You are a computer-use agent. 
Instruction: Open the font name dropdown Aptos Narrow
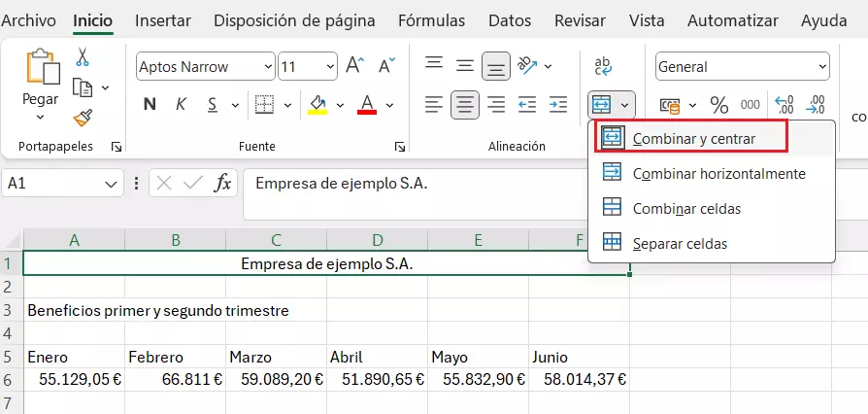tap(267, 67)
